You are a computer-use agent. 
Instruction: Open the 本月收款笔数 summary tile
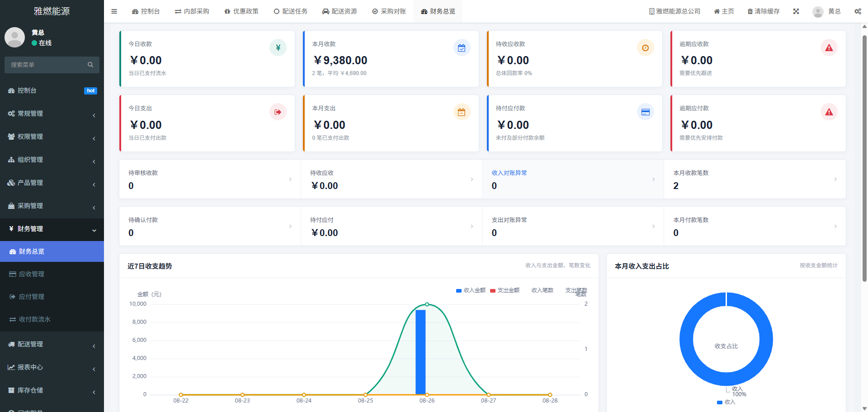coord(755,179)
